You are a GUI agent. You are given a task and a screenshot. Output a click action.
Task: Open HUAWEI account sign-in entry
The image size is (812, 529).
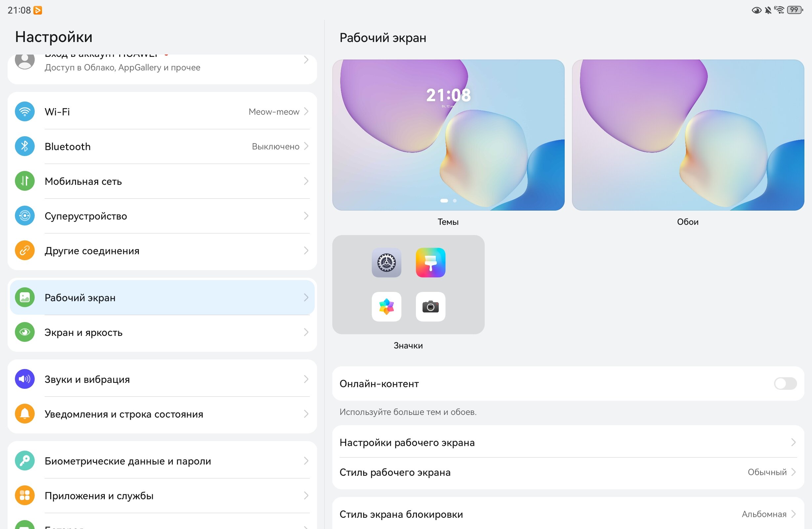(162, 65)
